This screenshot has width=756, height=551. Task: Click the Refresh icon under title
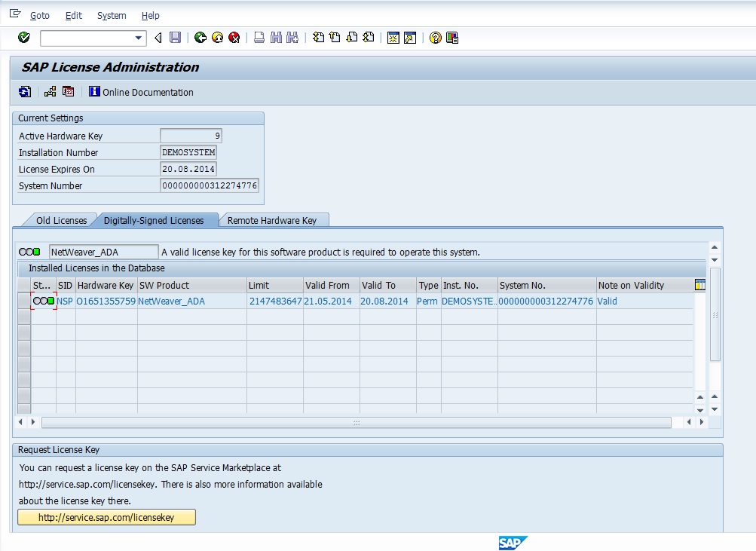tap(25, 92)
